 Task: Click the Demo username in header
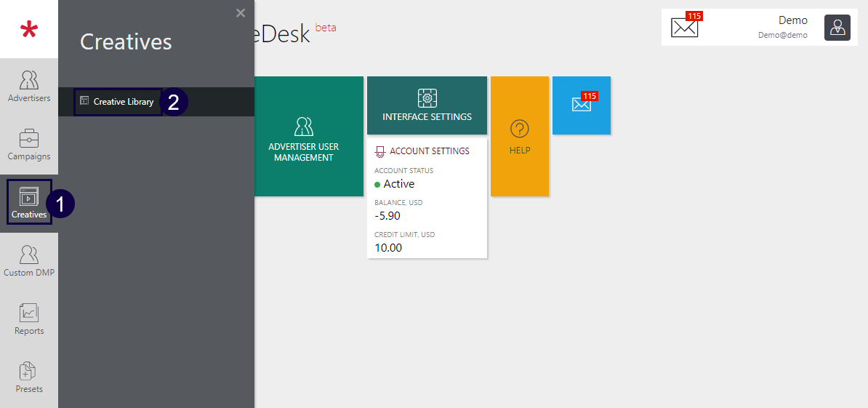point(792,20)
